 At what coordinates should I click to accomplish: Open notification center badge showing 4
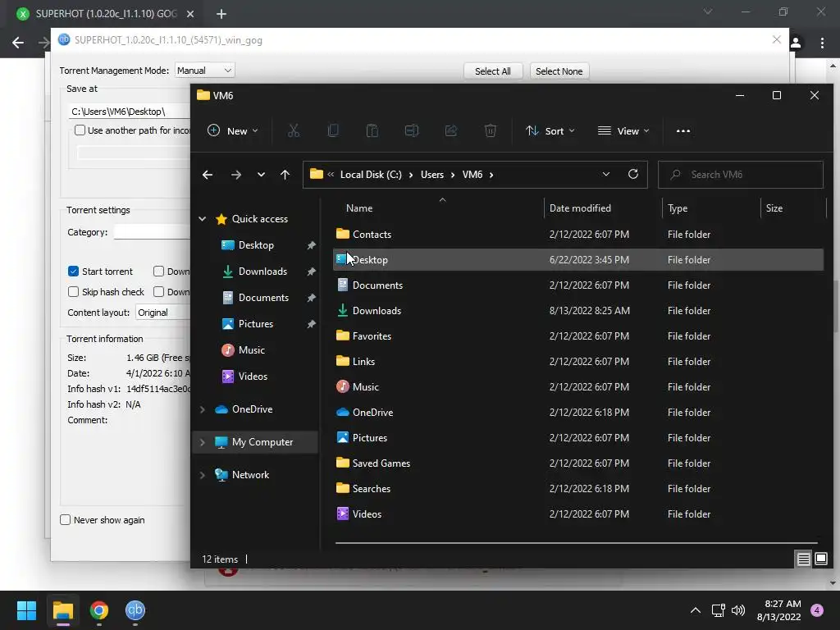[x=817, y=610]
